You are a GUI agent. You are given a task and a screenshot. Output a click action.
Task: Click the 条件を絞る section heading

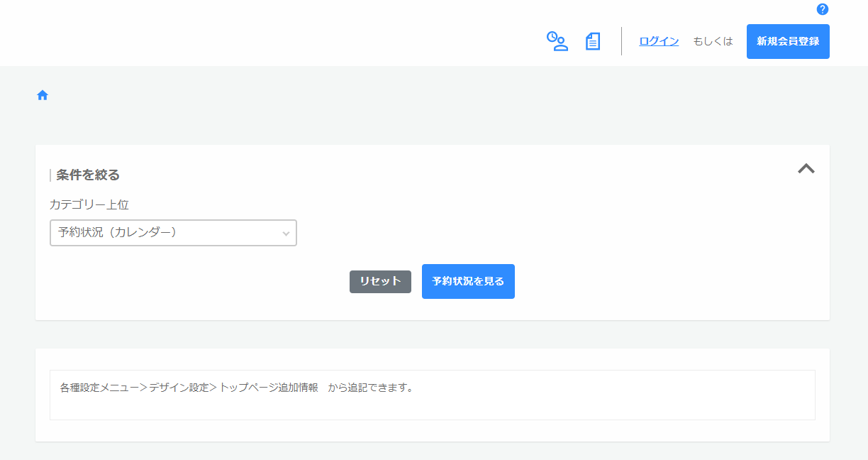pos(88,175)
